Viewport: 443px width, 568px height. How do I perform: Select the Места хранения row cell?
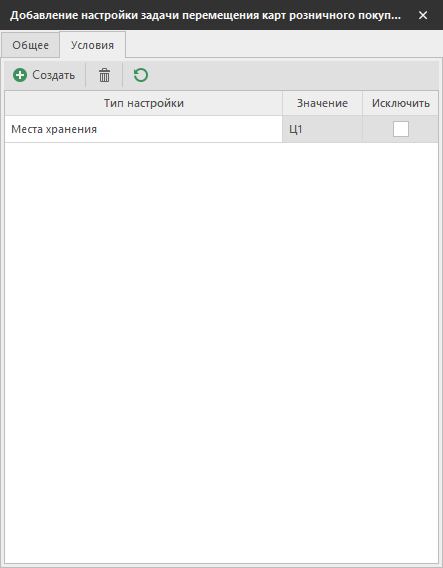pos(144,129)
